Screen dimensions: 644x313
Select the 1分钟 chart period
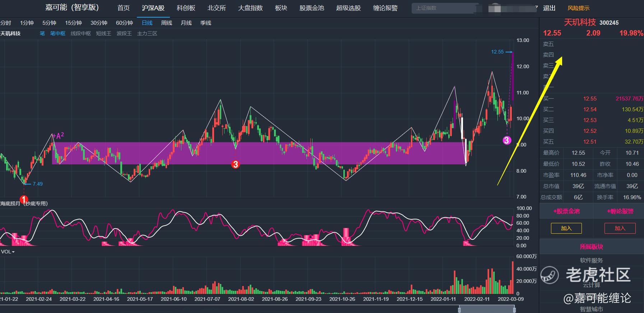point(27,23)
